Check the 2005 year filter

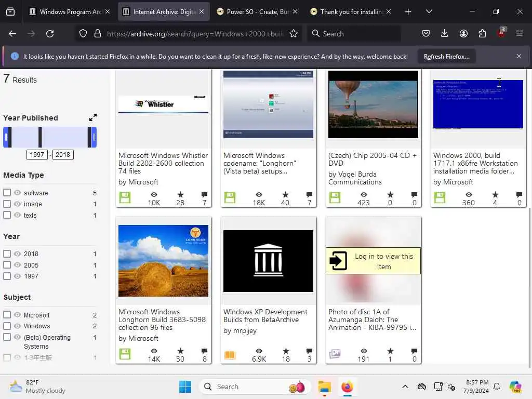click(7, 264)
